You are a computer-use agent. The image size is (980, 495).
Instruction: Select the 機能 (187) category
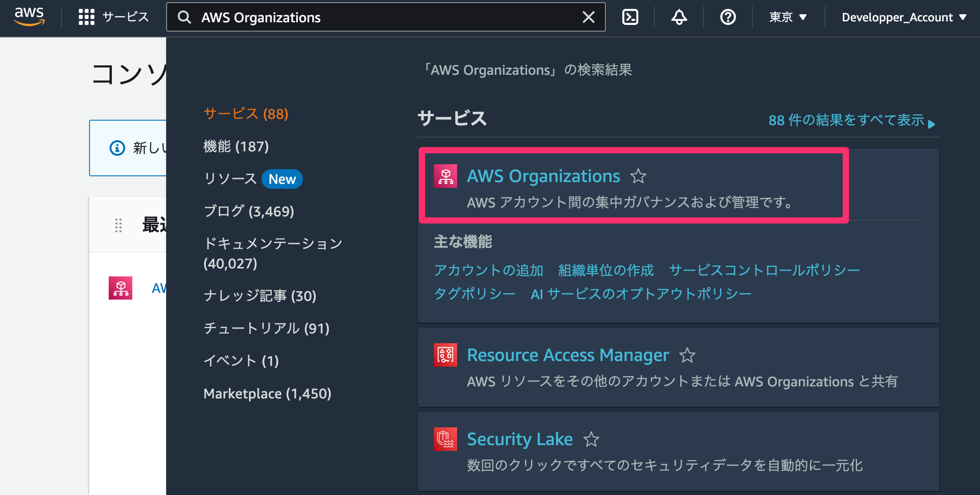tap(236, 146)
